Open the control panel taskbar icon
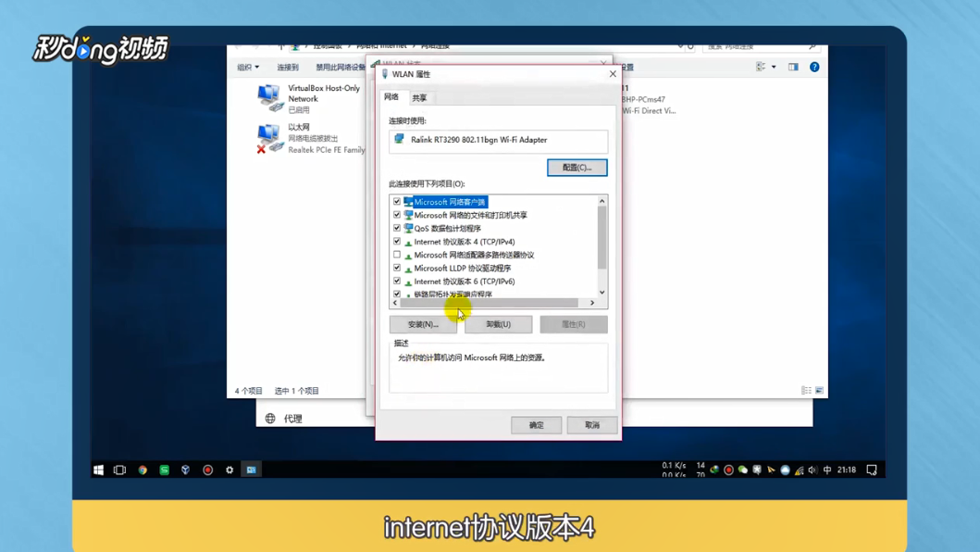 pyautogui.click(x=252, y=470)
